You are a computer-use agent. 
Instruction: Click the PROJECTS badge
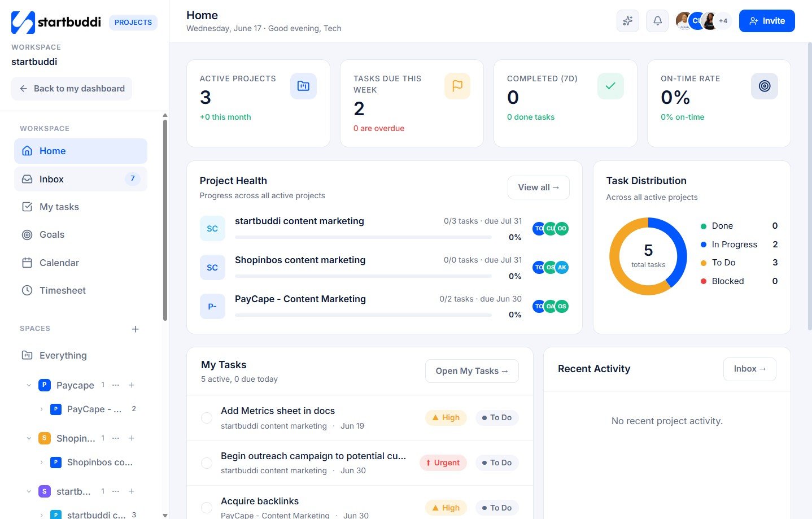coord(133,23)
